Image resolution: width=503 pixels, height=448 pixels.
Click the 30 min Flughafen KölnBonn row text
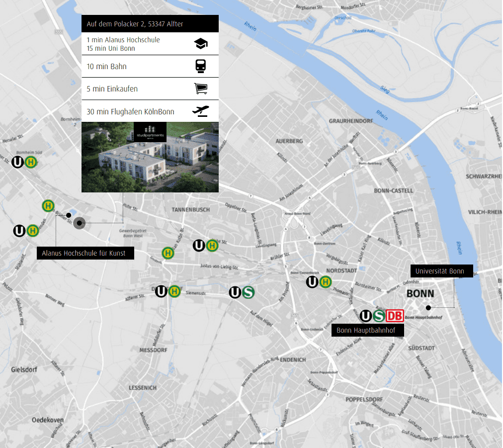point(130,111)
